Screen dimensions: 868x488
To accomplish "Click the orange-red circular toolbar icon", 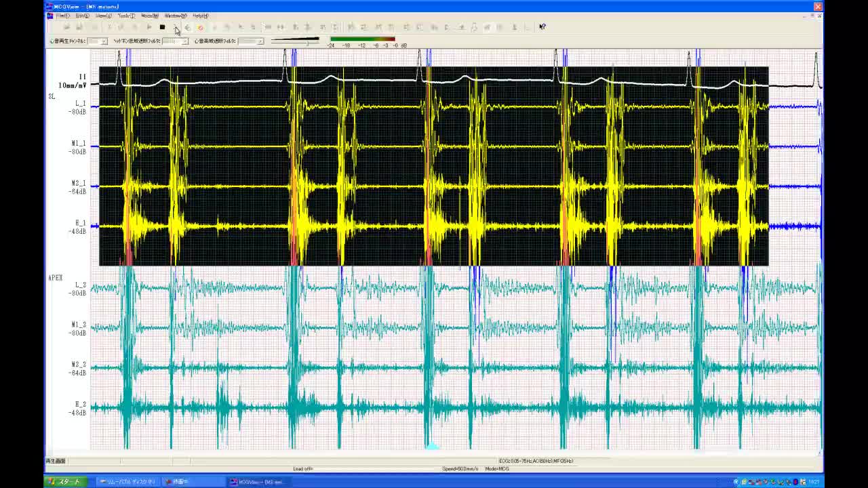I will tap(200, 27).
